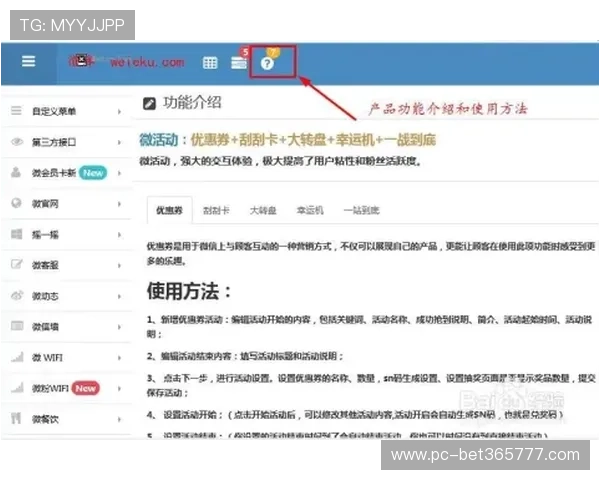This screenshot has height=480, width=600.
Task: Click the 微活动 heading text
Action: (159, 140)
